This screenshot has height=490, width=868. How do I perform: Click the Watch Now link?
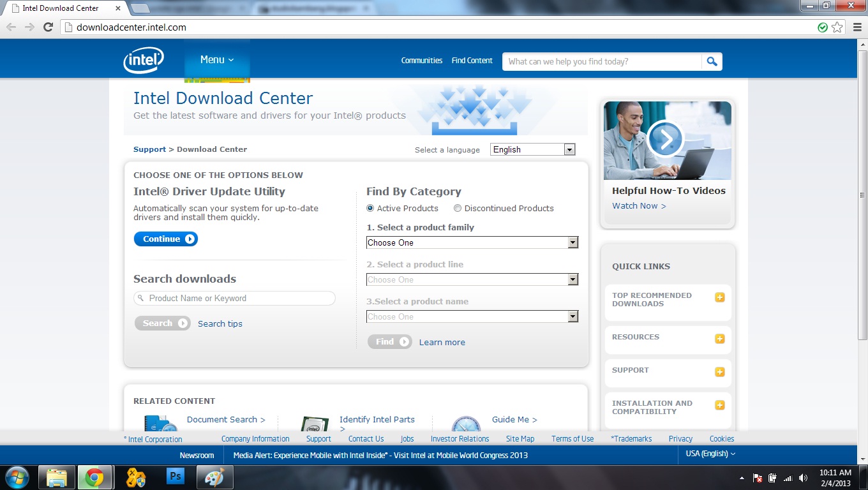(x=639, y=205)
